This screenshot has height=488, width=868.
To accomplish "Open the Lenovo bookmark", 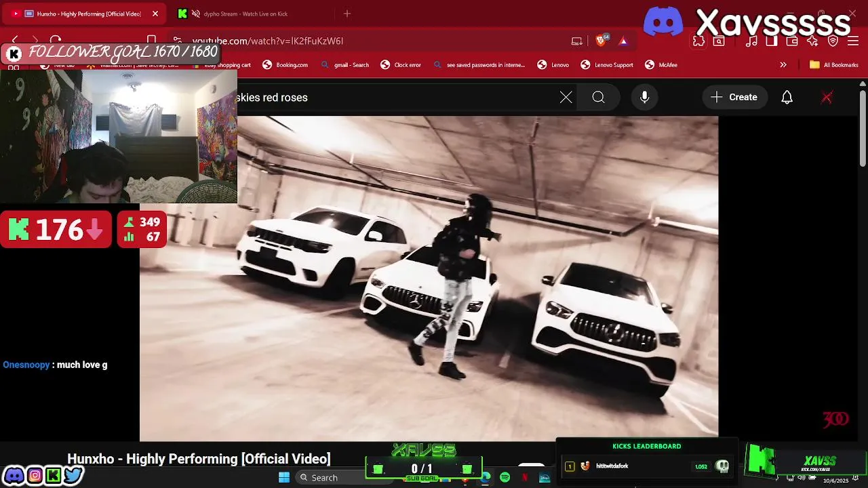I will click(x=553, y=65).
